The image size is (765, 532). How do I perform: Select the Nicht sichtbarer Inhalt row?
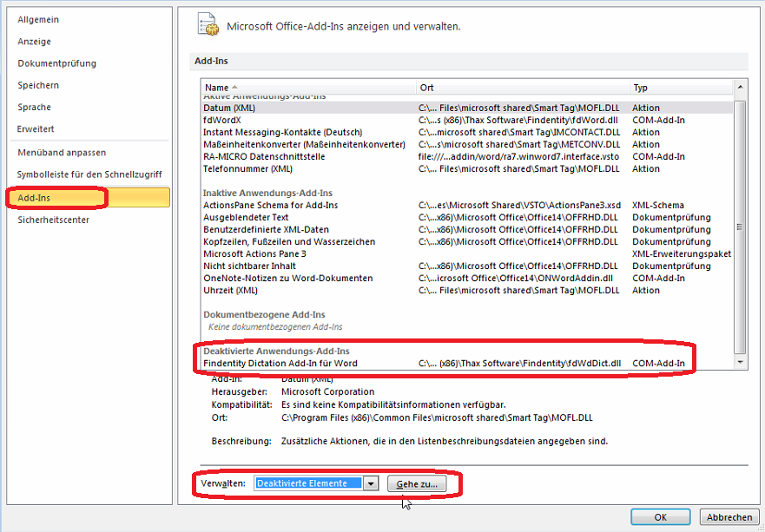click(x=467, y=266)
